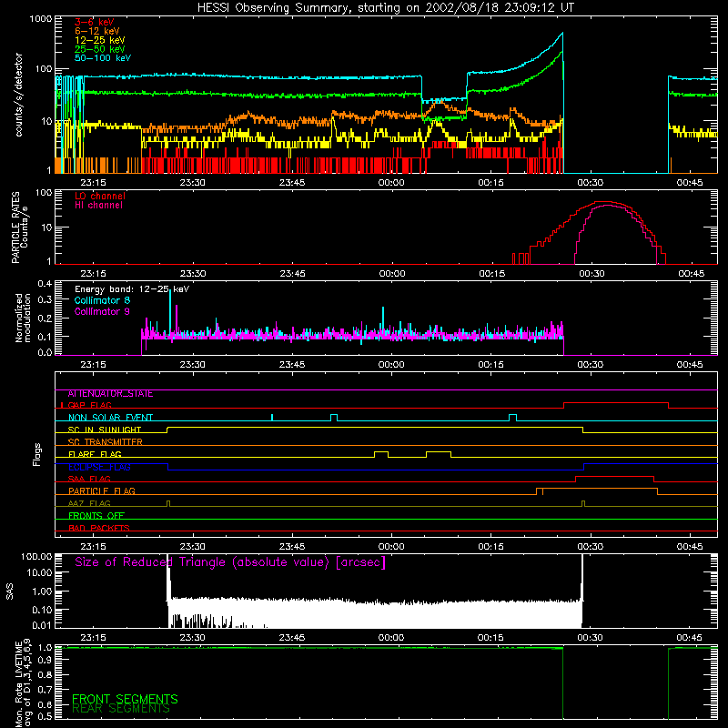Select the 50-100 keV legend label
The height and width of the screenshot is (728, 728).
coord(103,58)
